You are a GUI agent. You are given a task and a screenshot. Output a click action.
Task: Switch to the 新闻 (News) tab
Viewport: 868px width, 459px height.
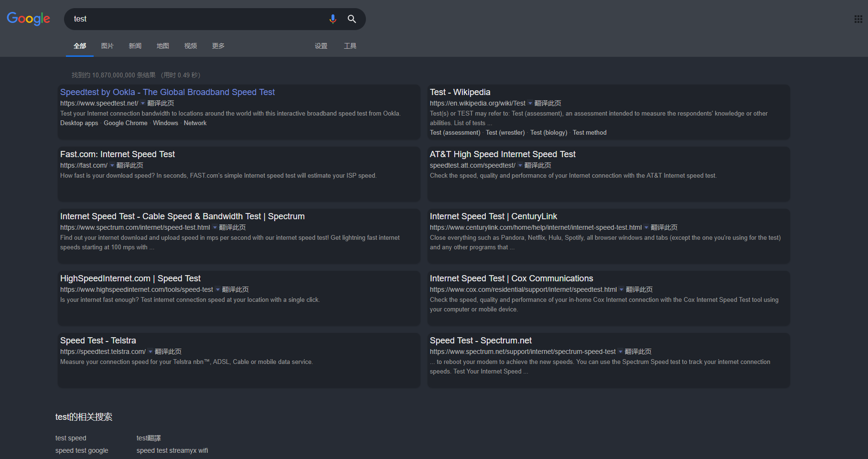135,46
